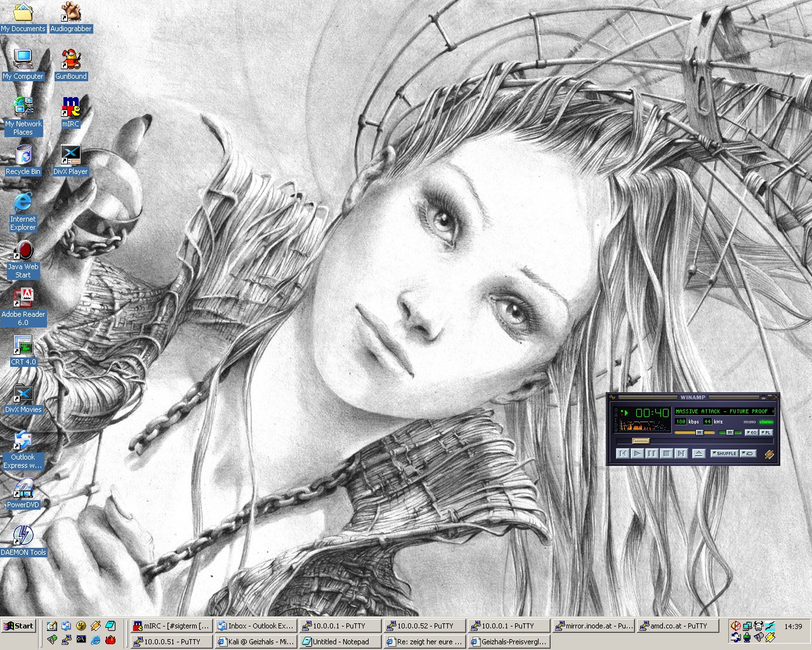
Task: Stop playback in Winamp
Action: coord(667,454)
